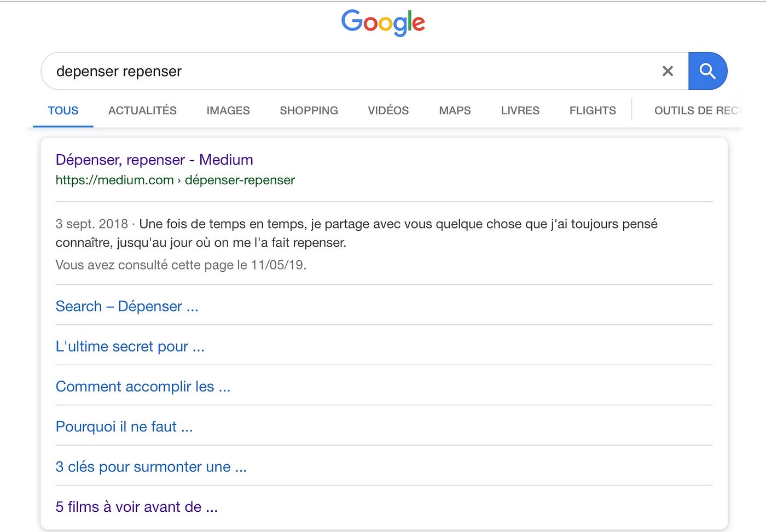Select the TOUS tab

[63, 110]
